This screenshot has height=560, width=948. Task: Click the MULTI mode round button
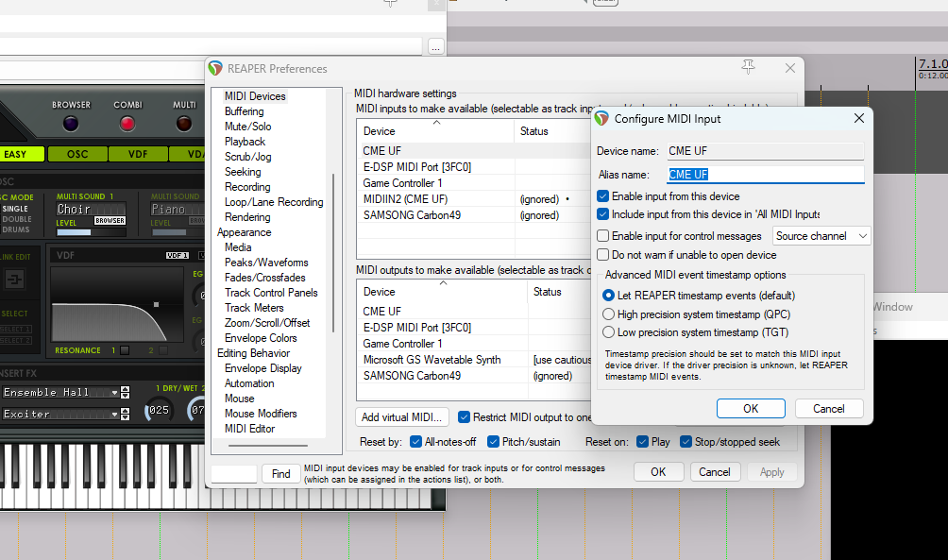click(x=184, y=124)
